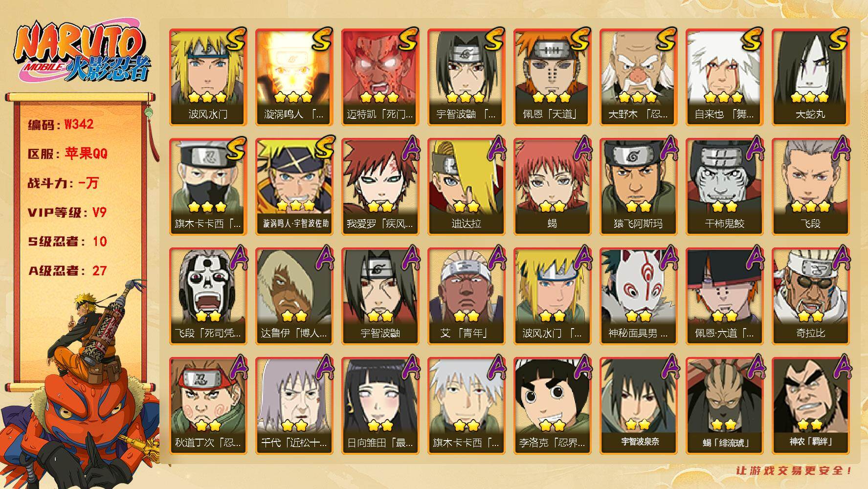Viewport: 868px width, 489px height.
Task: Click the 大蛇丸 ninja card
Action: pos(811,77)
